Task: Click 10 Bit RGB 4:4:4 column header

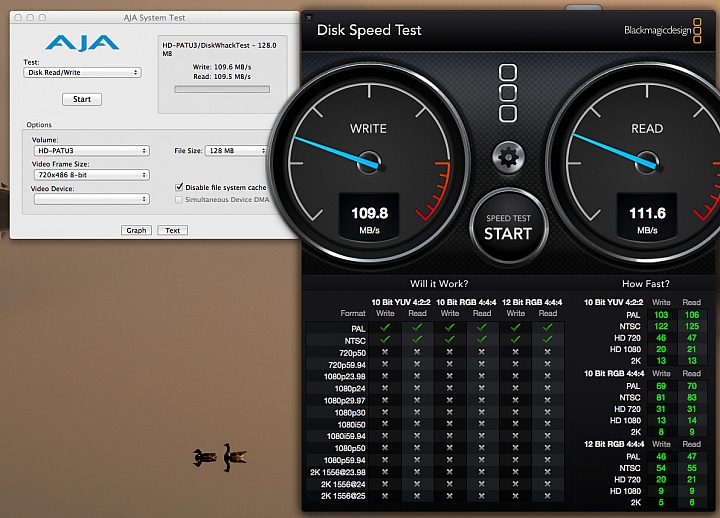Action: (x=466, y=302)
